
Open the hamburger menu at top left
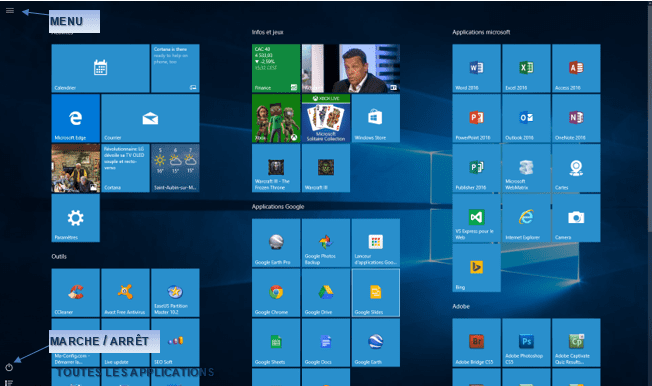click(10, 11)
